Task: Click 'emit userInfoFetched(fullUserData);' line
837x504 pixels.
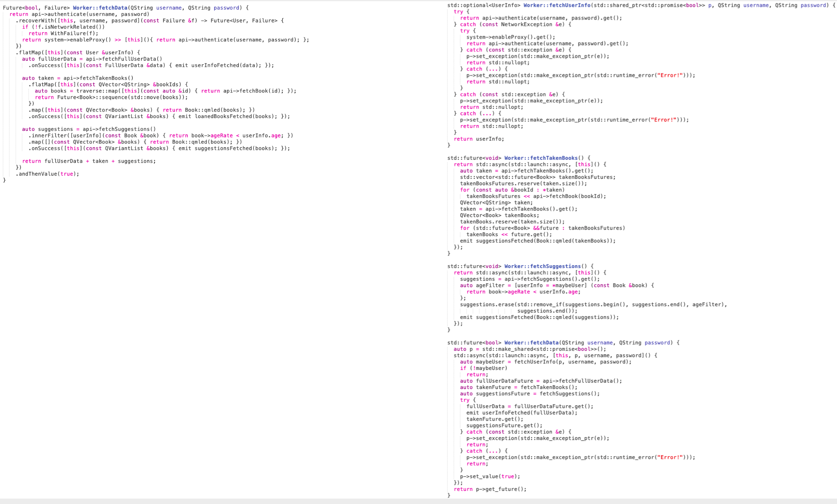Action: (x=522, y=413)
